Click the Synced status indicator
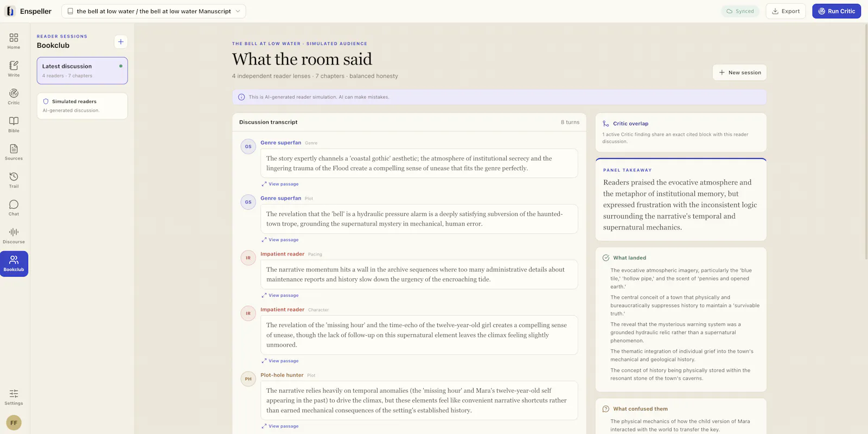 point(740,11)
